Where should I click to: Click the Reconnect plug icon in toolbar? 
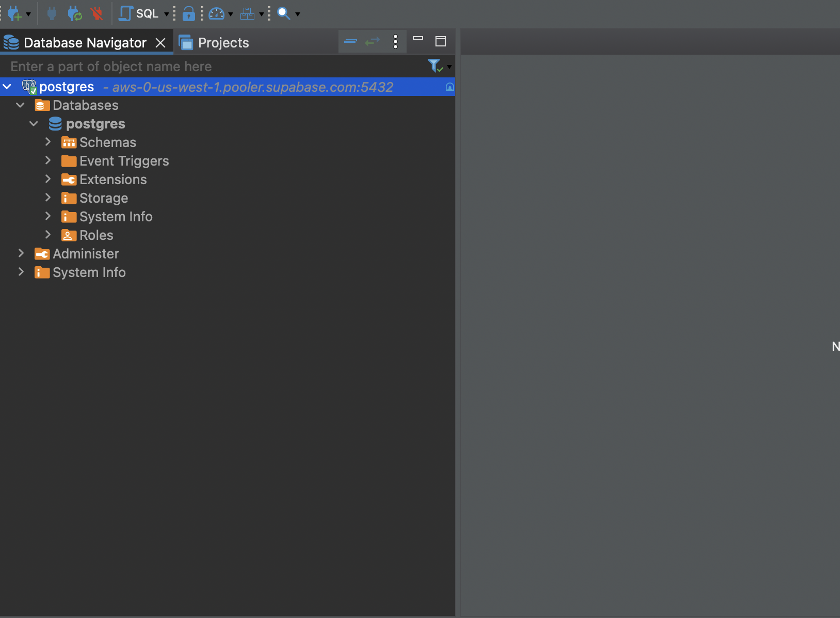click(x=75, y=13)
